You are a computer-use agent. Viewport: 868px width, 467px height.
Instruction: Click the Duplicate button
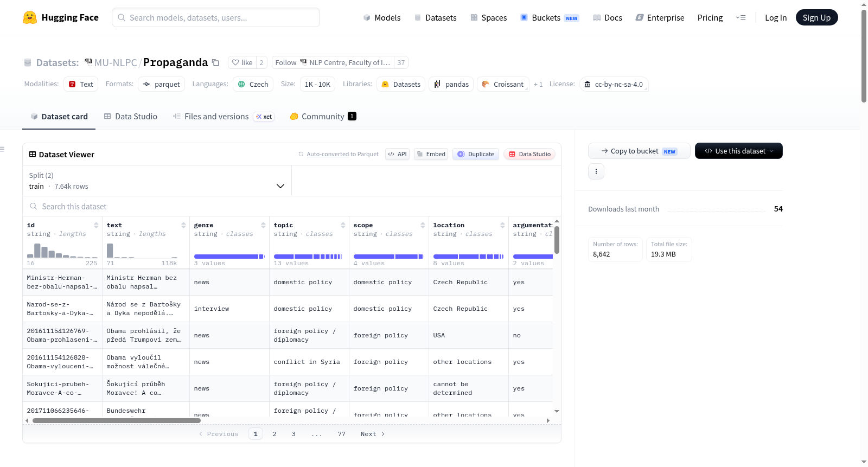(476, 154)
